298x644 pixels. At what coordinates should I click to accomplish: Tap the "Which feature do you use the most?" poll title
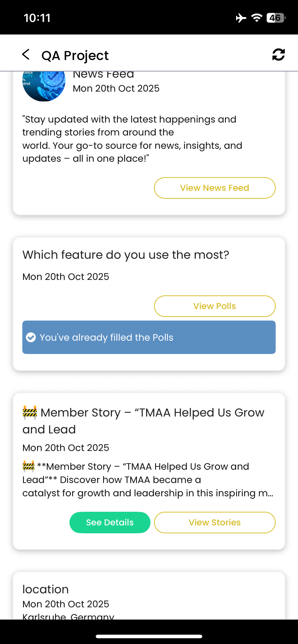click(x=126, y=255)
